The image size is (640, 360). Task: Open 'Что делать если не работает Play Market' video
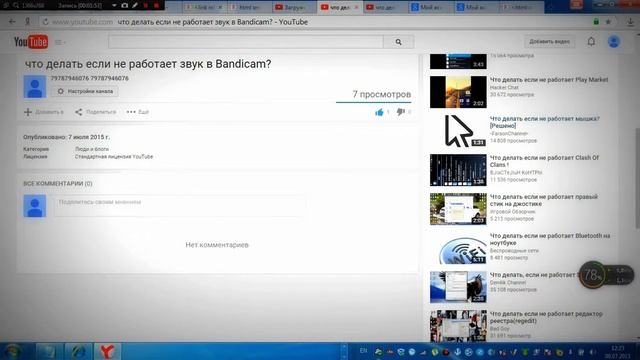coord(549,80)
